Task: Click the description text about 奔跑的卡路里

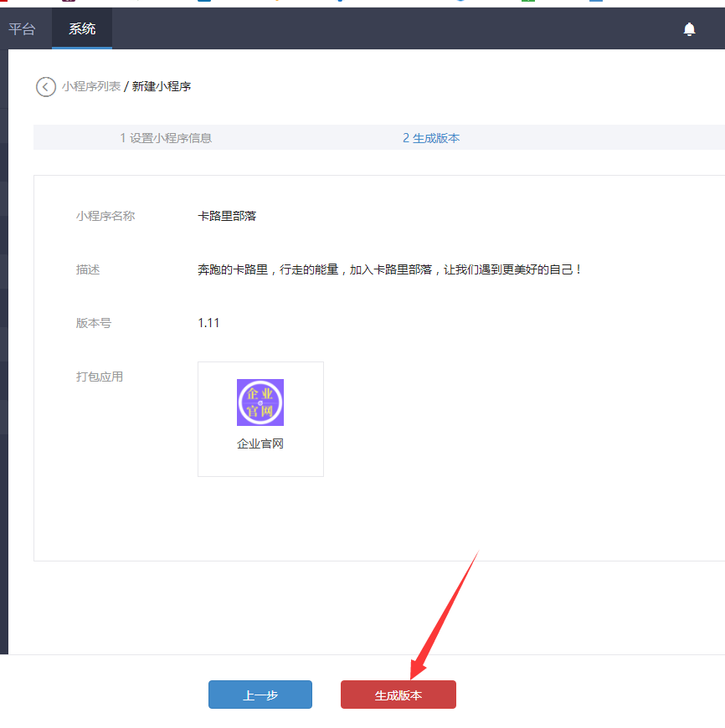Action: (x=389, y=269)
